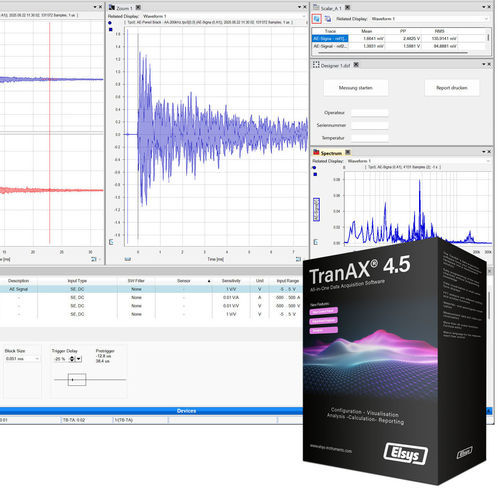500x500 pixels.
Task: Click the Sensor column header
Action: [184, 281]
